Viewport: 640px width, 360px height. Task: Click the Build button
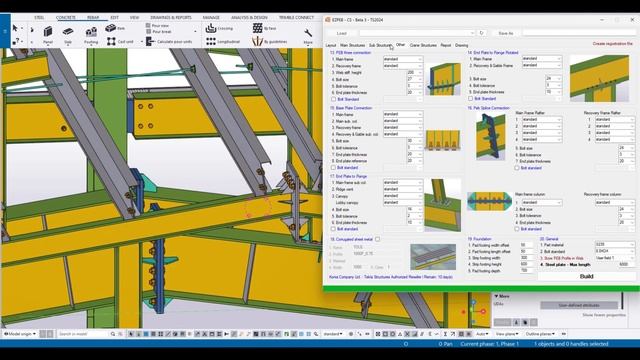tap(587, 276)
